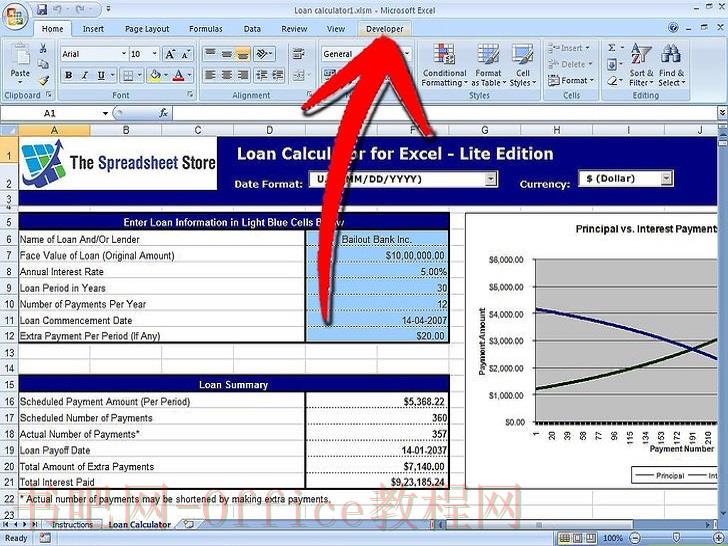The image size is (728, 546).
Task: Cut selection with the scissors icon
Action: (x=43, y=48)
